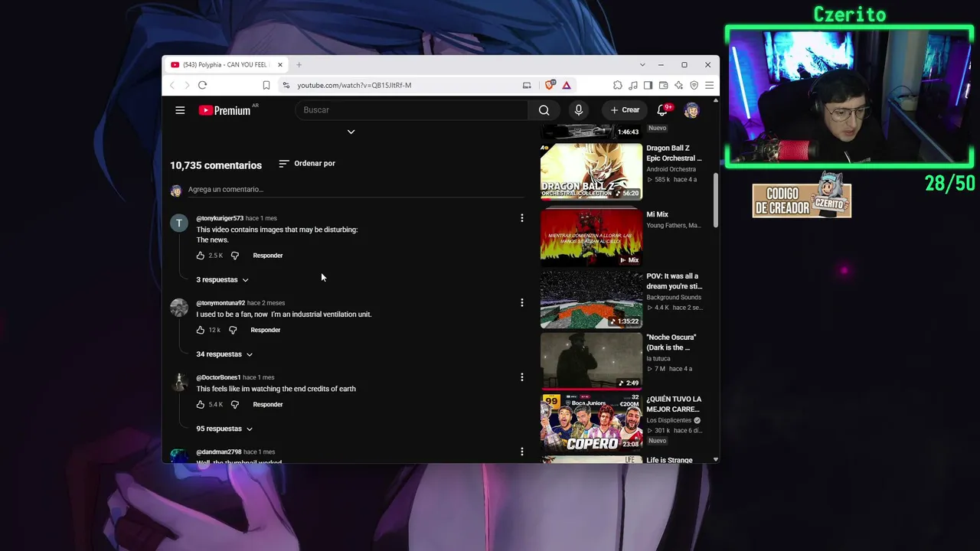Screen dimensions: 980x551
Task: Reply to tonymontuna92 with Responder
Action: (266, 330)
